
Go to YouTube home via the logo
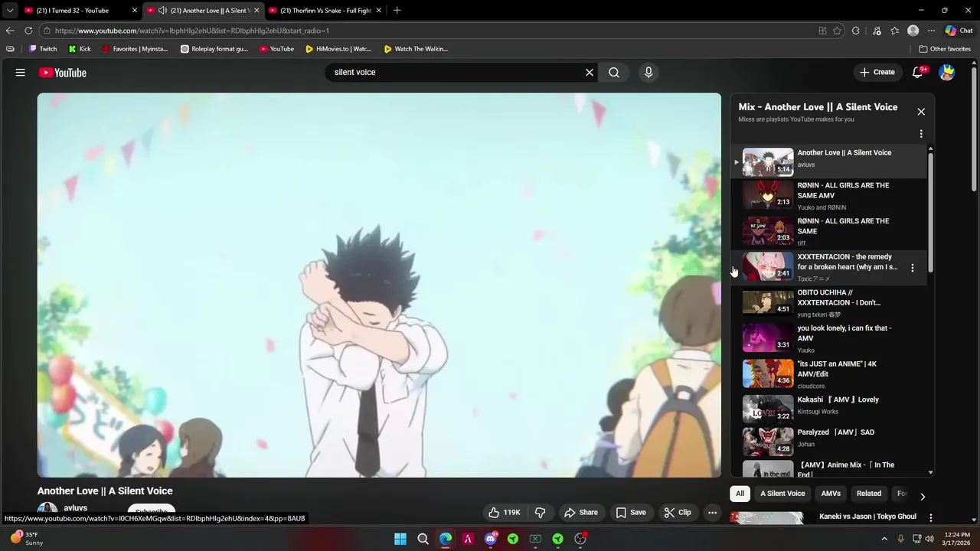[63, 73]
